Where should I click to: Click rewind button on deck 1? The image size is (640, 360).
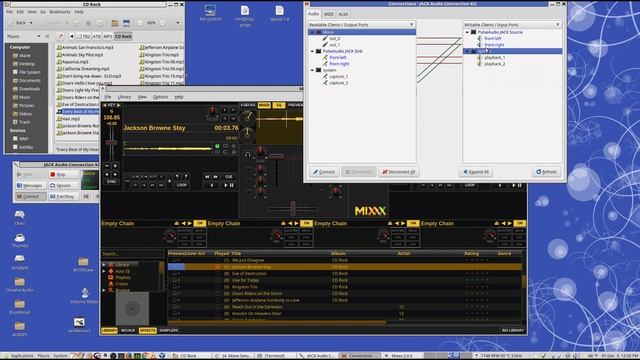207,177
